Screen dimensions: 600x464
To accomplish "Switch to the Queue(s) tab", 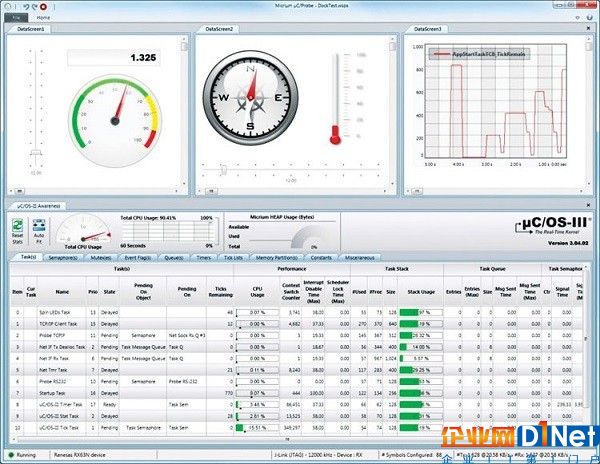I will pos(174,258).
